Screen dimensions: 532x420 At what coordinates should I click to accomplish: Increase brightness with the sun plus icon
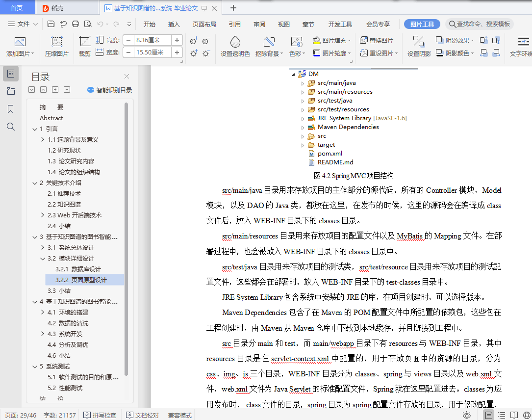pyautogui.click(x=194, y=53)
